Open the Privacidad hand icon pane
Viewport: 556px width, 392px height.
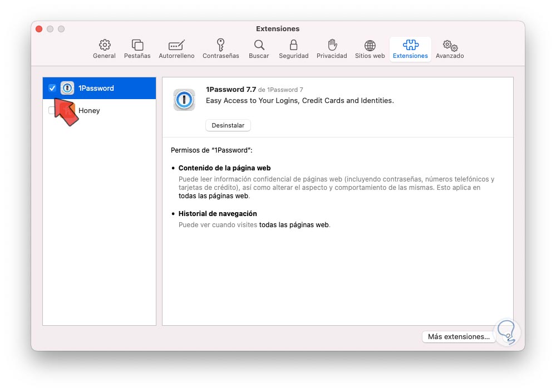[x=332, y=49]
